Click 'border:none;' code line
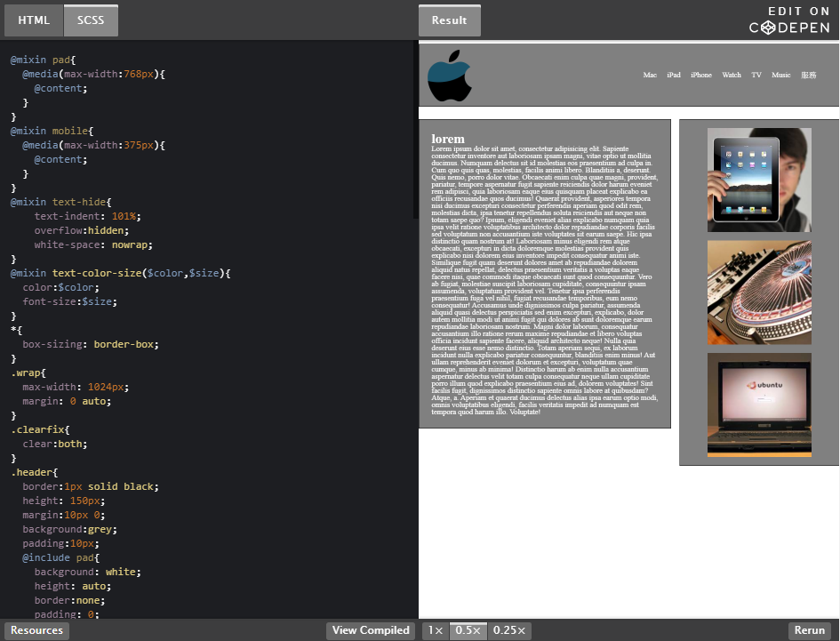The height and width of the screenshot is (641, 840). (69, 600)
